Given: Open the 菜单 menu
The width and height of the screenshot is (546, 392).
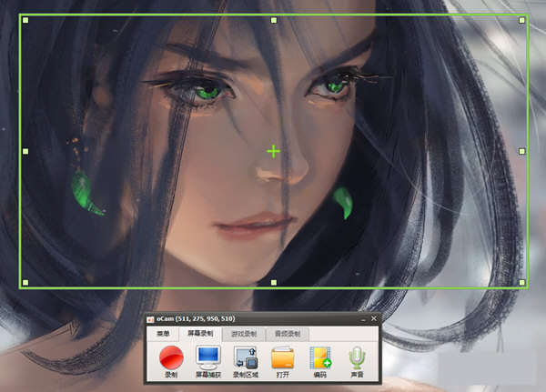Looking at the screenshot, I should [163, 334].
